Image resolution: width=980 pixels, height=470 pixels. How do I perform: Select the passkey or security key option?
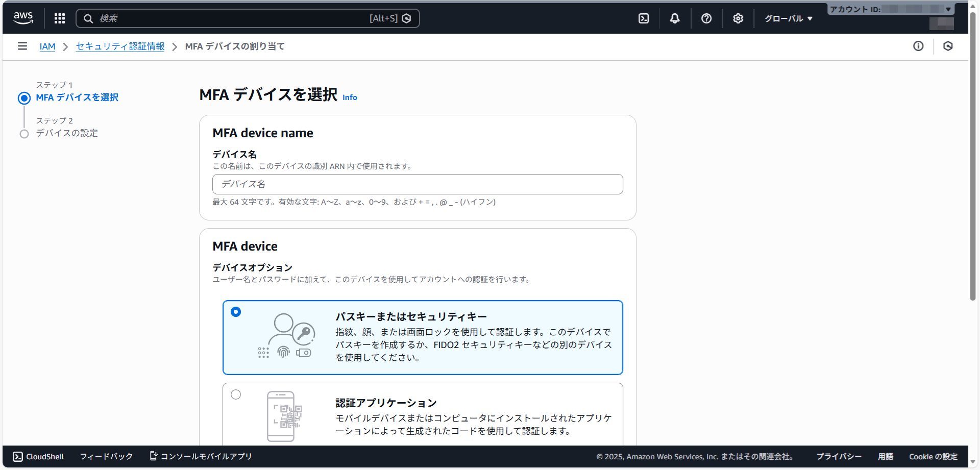coord(236,312)
